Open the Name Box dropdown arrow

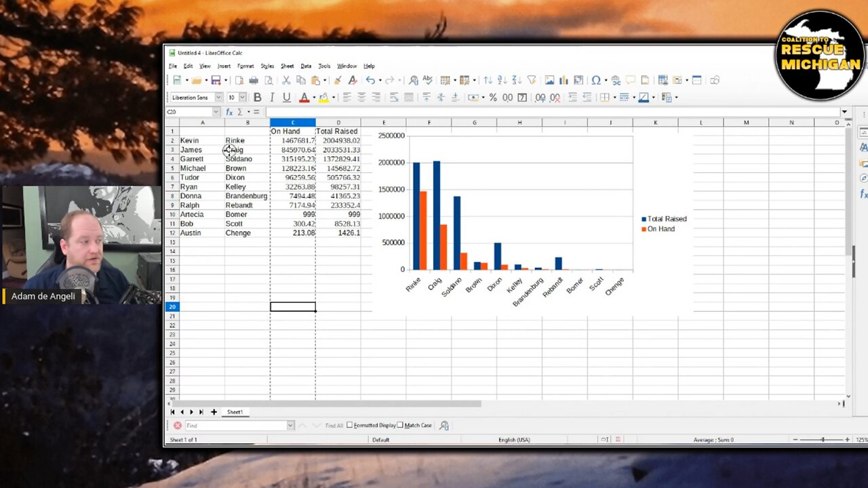pos(216,112)
